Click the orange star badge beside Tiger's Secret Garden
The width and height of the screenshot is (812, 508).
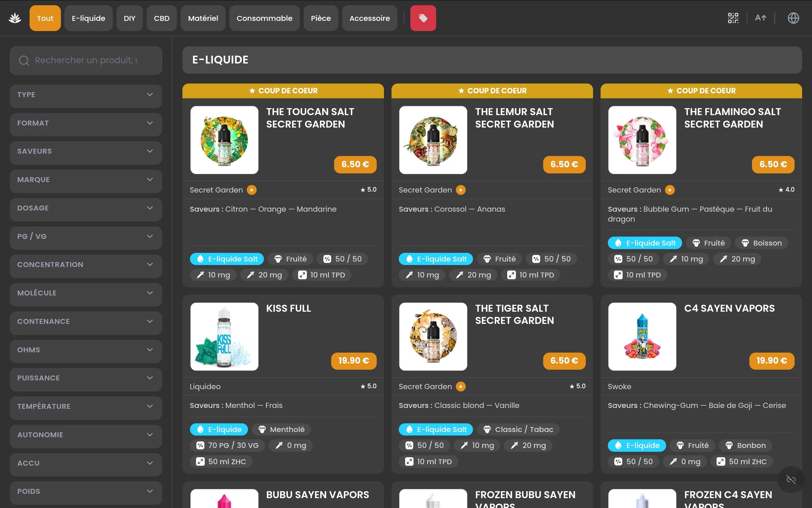point(461,387)
